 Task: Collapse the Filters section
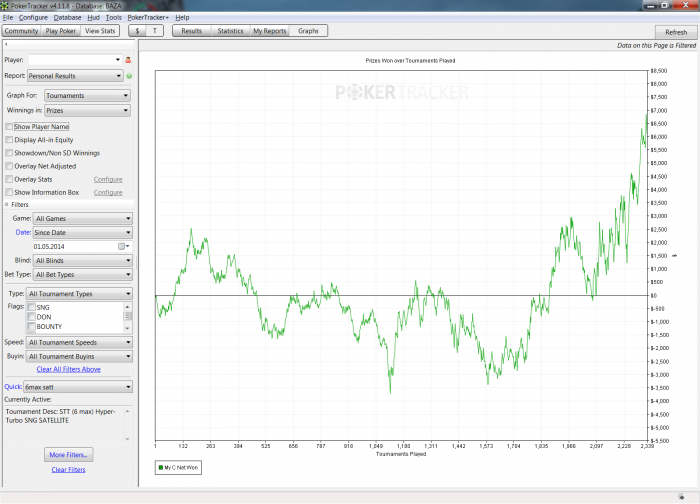click(x=8, y=204)
